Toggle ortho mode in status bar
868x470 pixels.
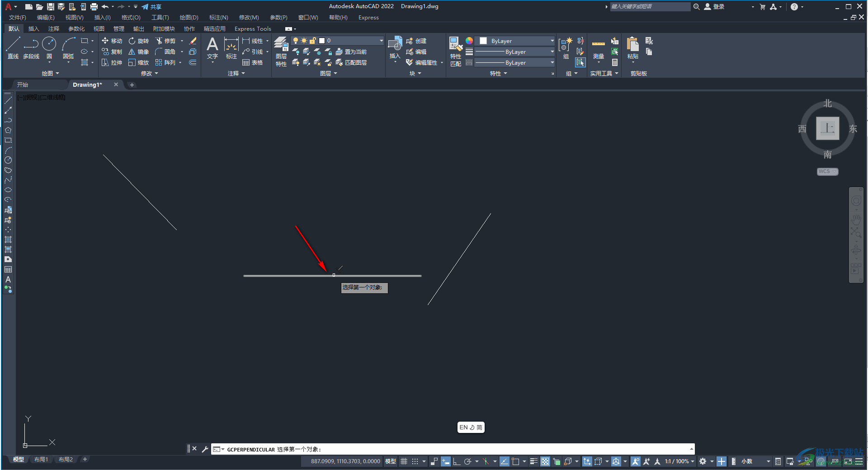click(457, 461)
